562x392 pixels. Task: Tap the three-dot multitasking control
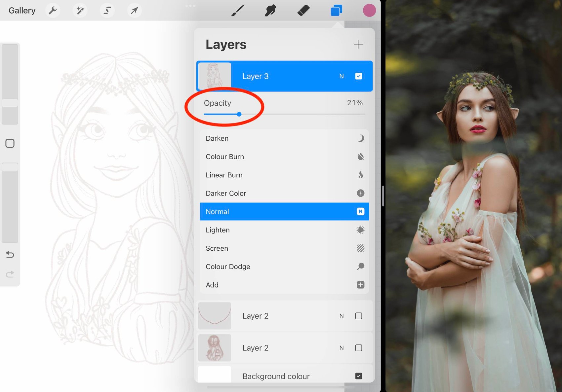pos(190,6)
